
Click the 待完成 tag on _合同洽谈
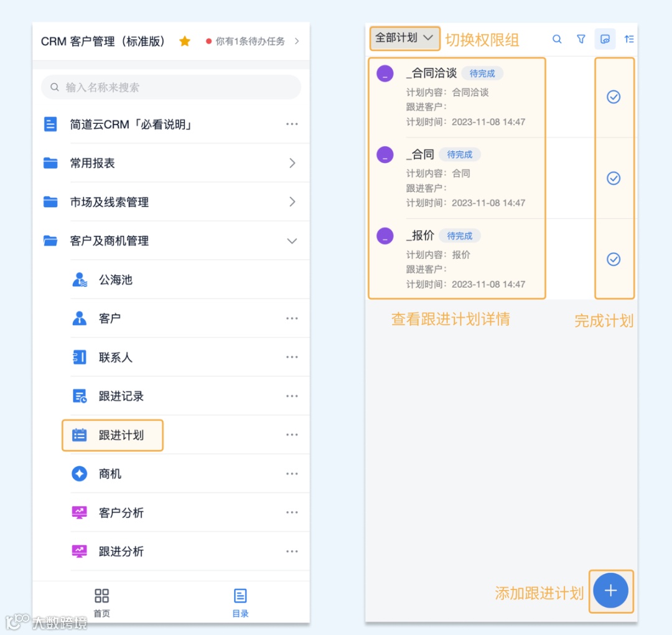[x=482, y=73]
